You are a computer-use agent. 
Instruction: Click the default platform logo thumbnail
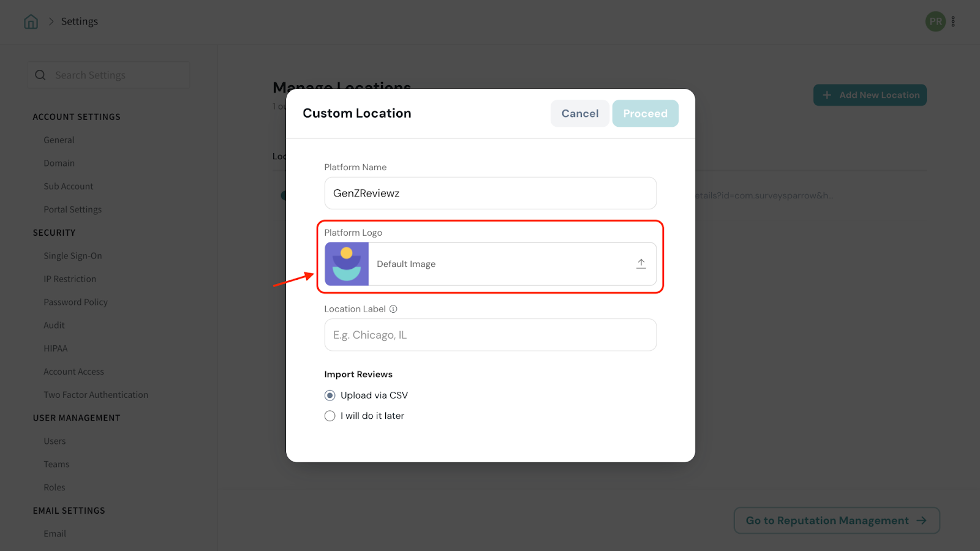click(x=347, y=264)
